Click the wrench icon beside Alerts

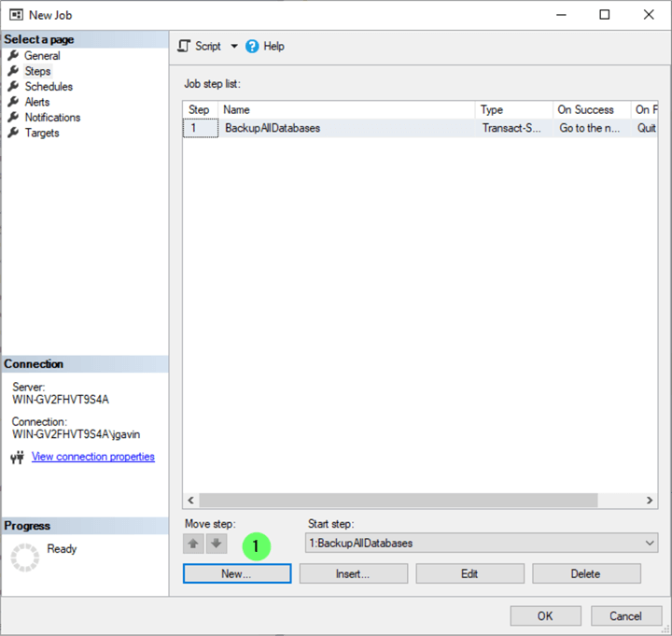click(13, 102)
